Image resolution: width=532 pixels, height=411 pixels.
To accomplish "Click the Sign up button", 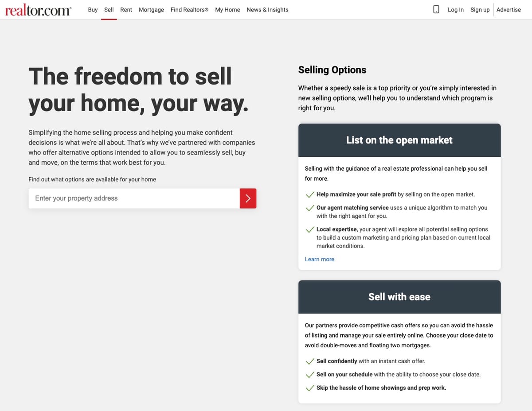I will 480,9.
